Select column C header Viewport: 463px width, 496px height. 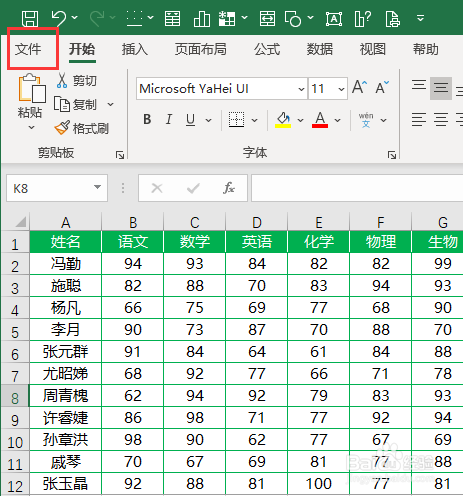(x=195, y=222)
